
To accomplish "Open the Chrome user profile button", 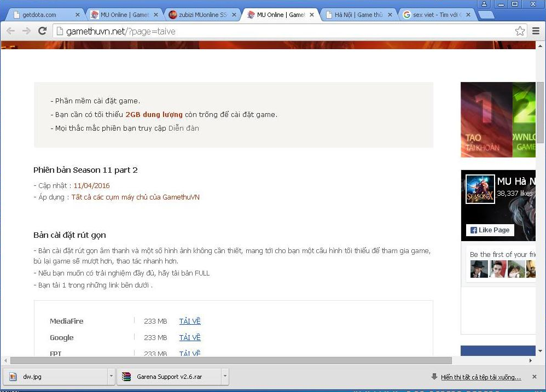I will (x=484, y=4).
